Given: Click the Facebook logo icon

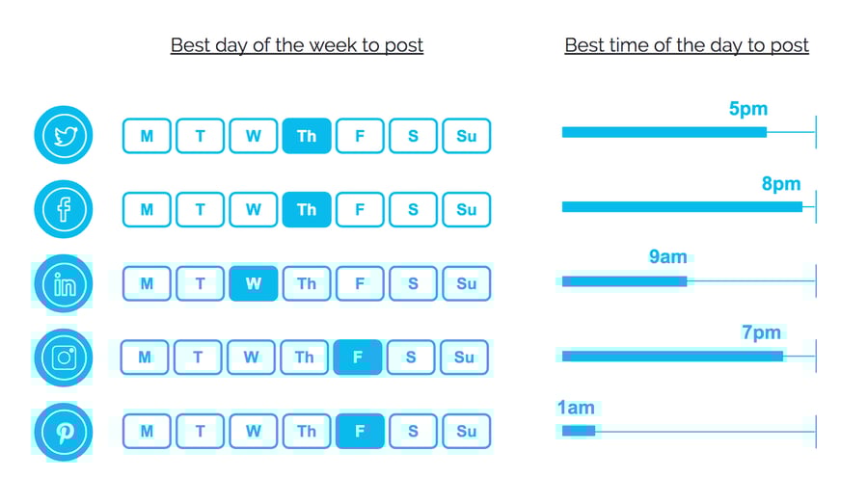Looking at the screenshot, I should pyautogui.click(x=64, y=209).
